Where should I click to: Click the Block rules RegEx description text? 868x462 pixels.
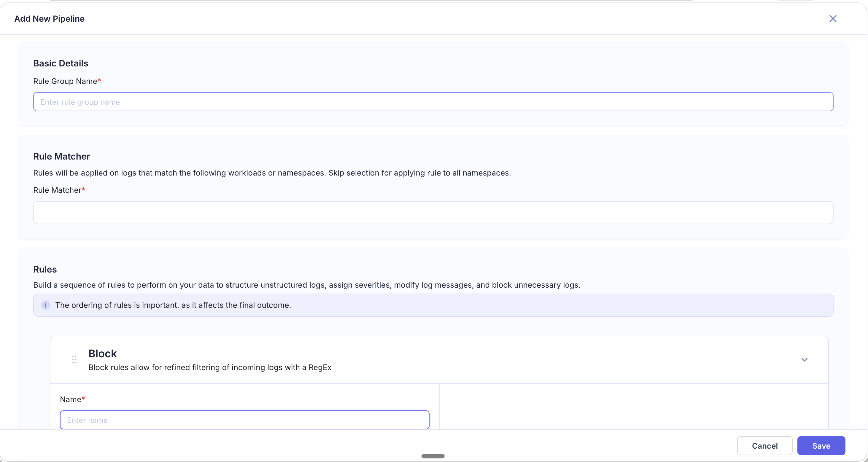[x=210, y=367]
